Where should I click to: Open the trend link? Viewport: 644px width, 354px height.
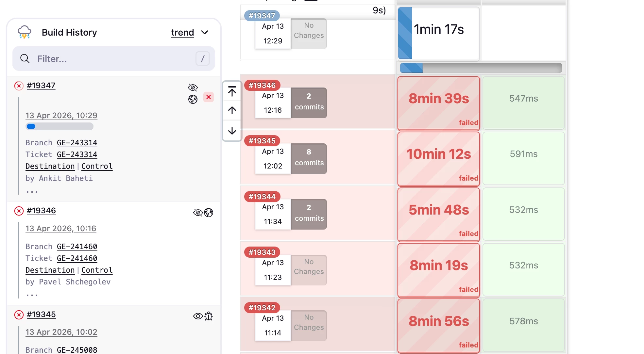click(182, 32)
